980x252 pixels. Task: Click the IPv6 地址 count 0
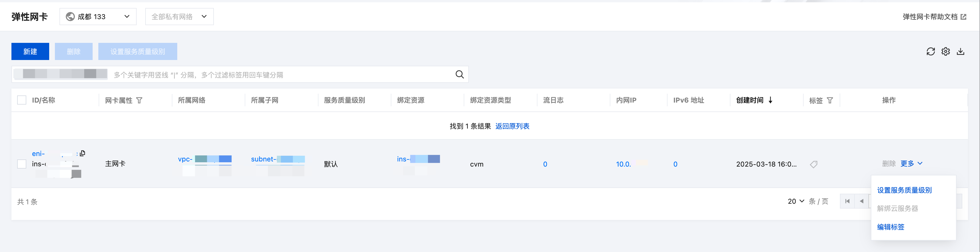pyautogui.click(x=675, y=164)
